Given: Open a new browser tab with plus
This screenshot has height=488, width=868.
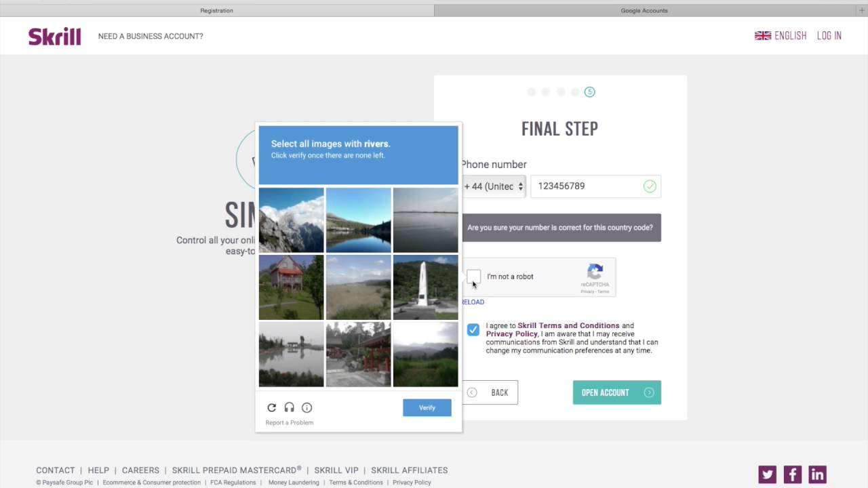Looking at the screenshot, I should [862, 10].
